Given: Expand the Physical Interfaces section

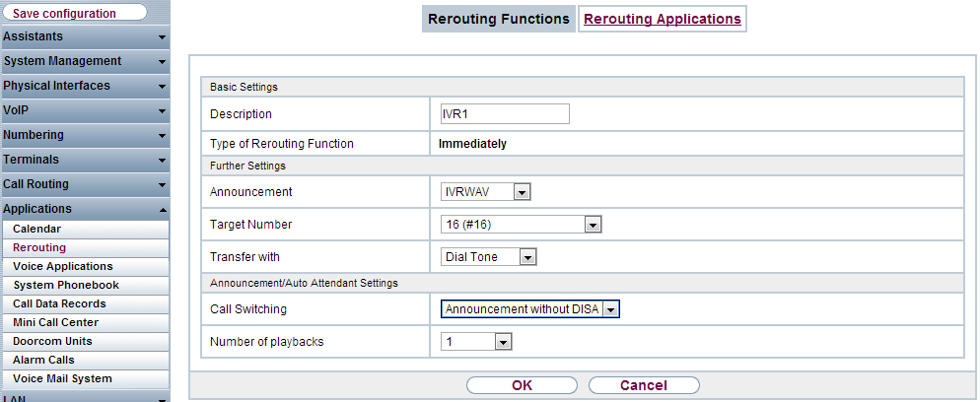Looking at the screenshot, I should pos(85,86).
